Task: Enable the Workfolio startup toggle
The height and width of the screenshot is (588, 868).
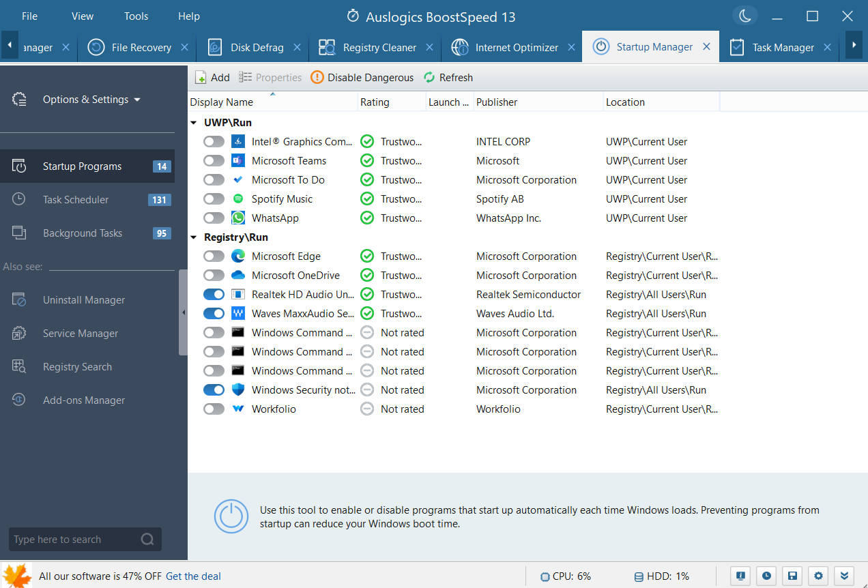Action: tap(214, 409)
